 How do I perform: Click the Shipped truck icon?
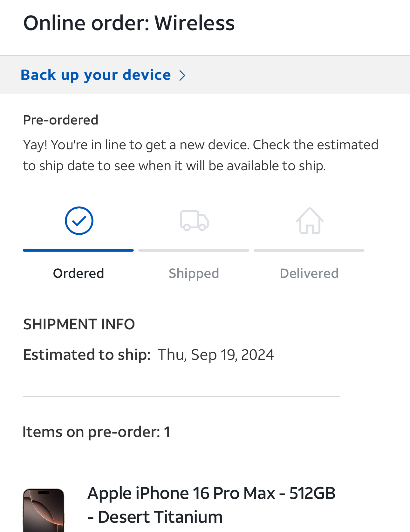[x=194, y=221]
